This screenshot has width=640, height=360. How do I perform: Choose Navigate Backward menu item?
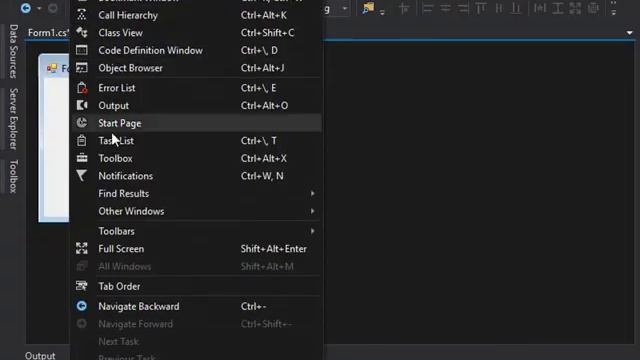196,306
